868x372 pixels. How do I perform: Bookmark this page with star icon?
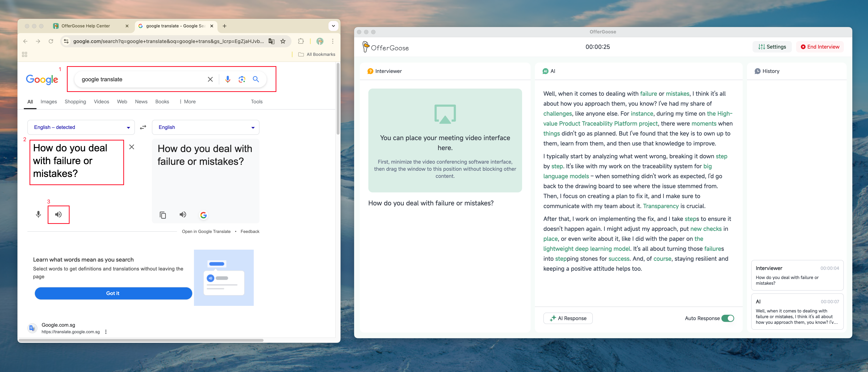coord(283,41)
